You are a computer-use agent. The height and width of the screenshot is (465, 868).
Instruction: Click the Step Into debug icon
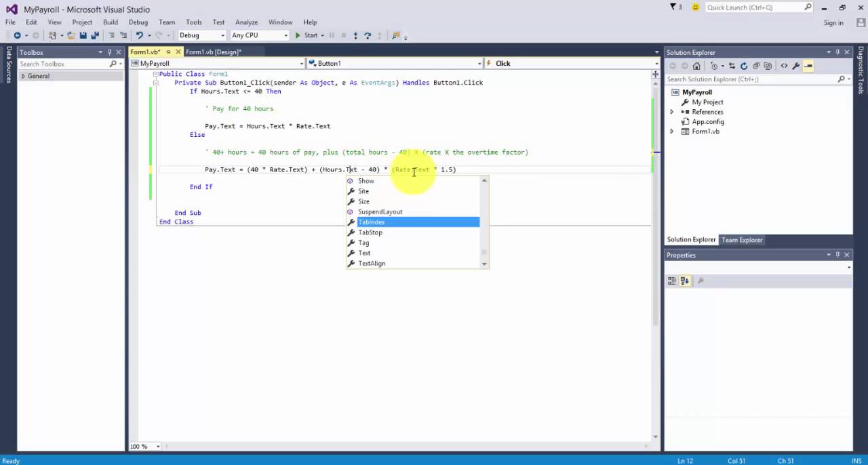click(355, 35)
